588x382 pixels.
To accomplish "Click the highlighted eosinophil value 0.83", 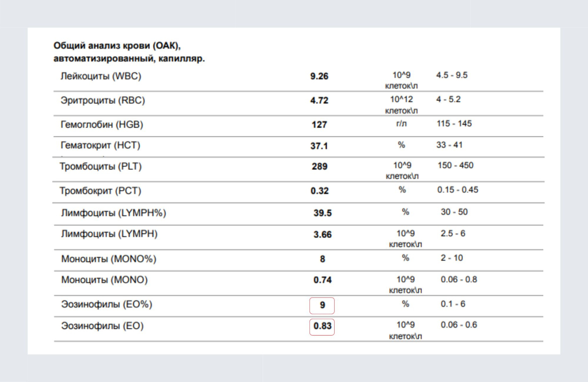I will click(322, 326).
